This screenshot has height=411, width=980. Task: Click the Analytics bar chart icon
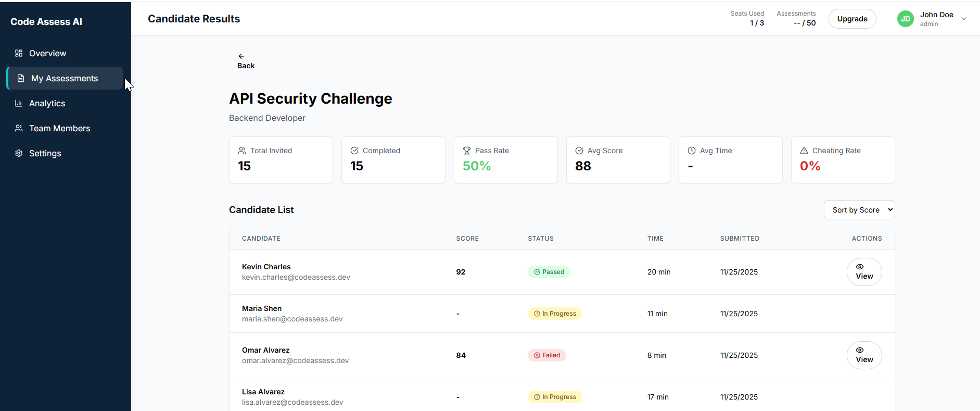click(19, 103)
